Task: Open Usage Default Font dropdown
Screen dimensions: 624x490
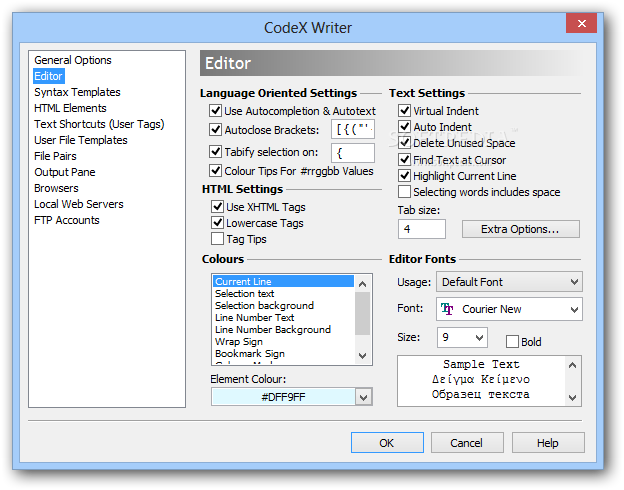Action: click(x=509, y=282)
